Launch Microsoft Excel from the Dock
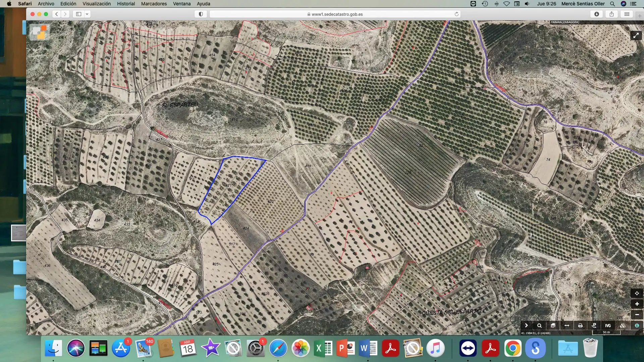This screenshot has width=644, height=362. pos(323,348)
